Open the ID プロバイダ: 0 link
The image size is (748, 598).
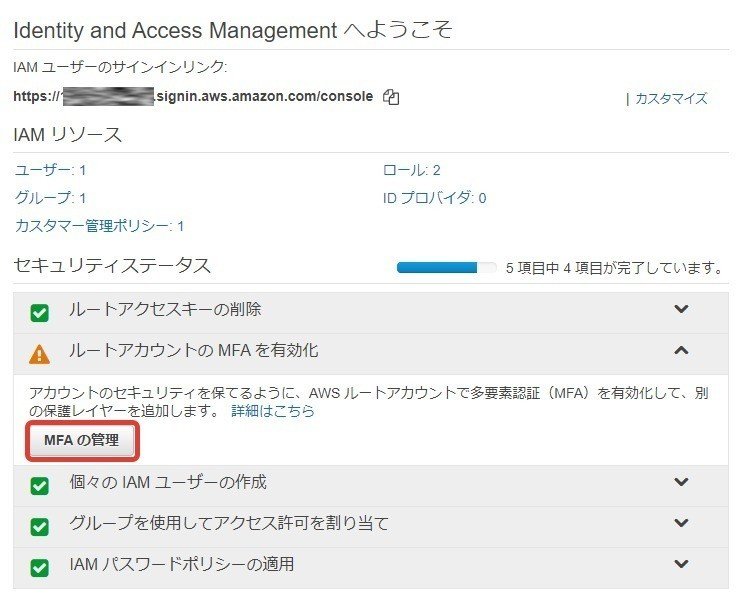435,197
